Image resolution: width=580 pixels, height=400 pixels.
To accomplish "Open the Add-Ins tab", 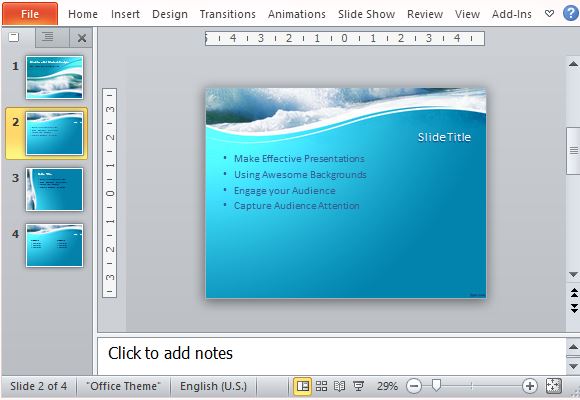I will coord(512,14).
